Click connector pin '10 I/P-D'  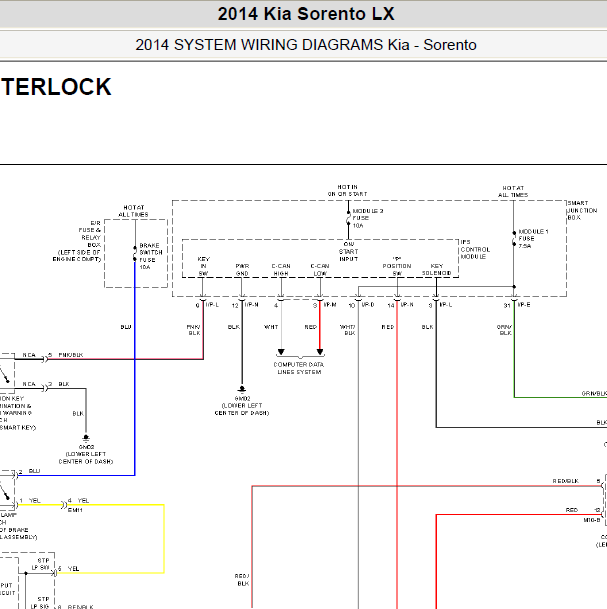point(361,305)
